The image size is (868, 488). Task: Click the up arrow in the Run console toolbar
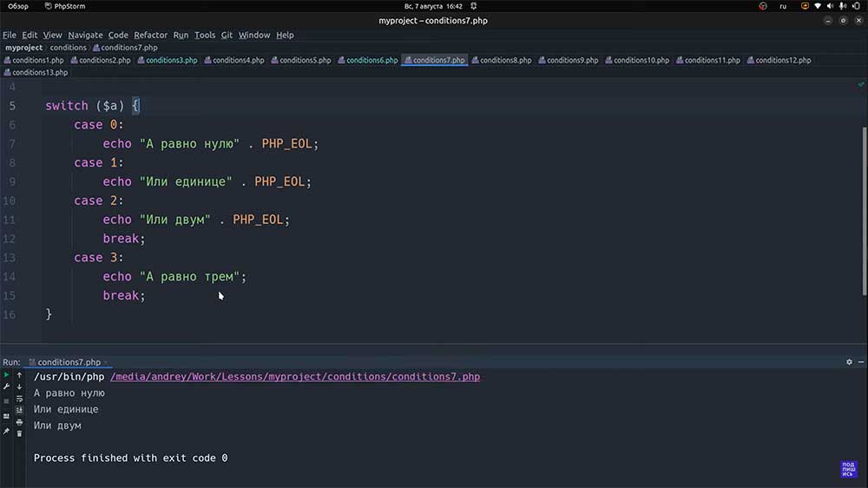[x=19, y=375]
